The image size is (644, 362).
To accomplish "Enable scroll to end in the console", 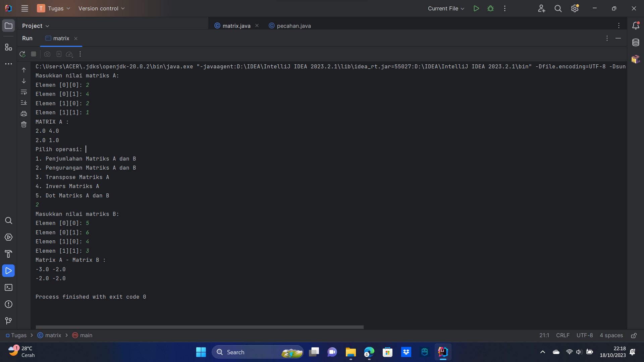I will 24,103.
